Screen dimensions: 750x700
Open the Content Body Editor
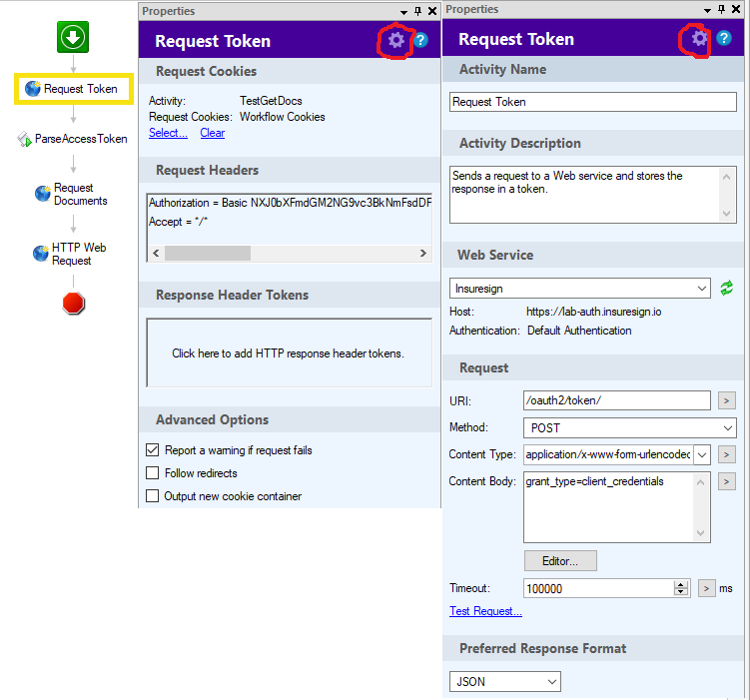(x=560, y=561)
